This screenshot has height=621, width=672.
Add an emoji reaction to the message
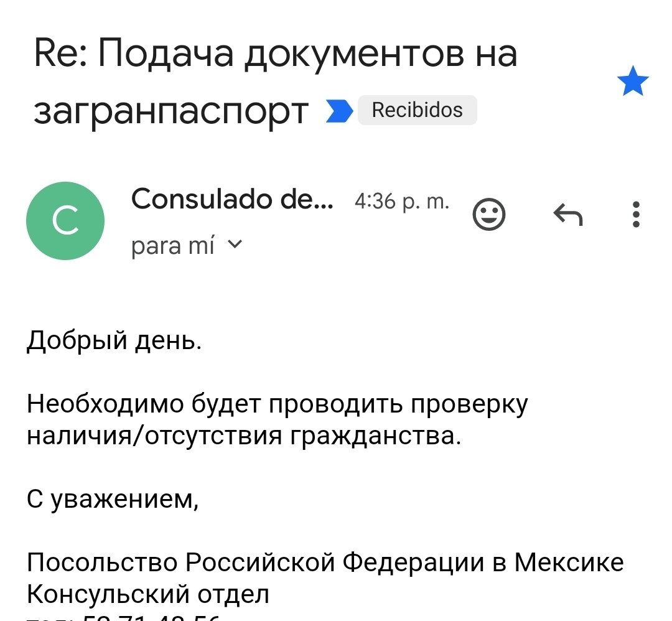pyautogui.click(x=488, y=215)
